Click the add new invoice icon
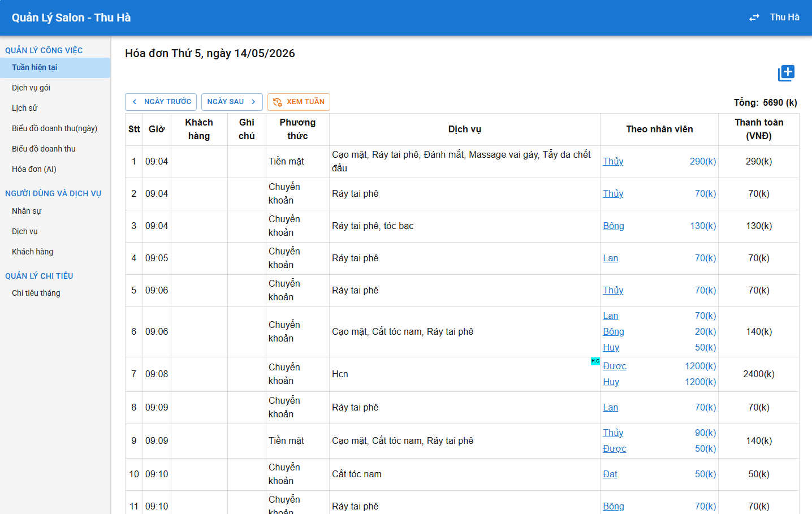 [x=786, y=73]
